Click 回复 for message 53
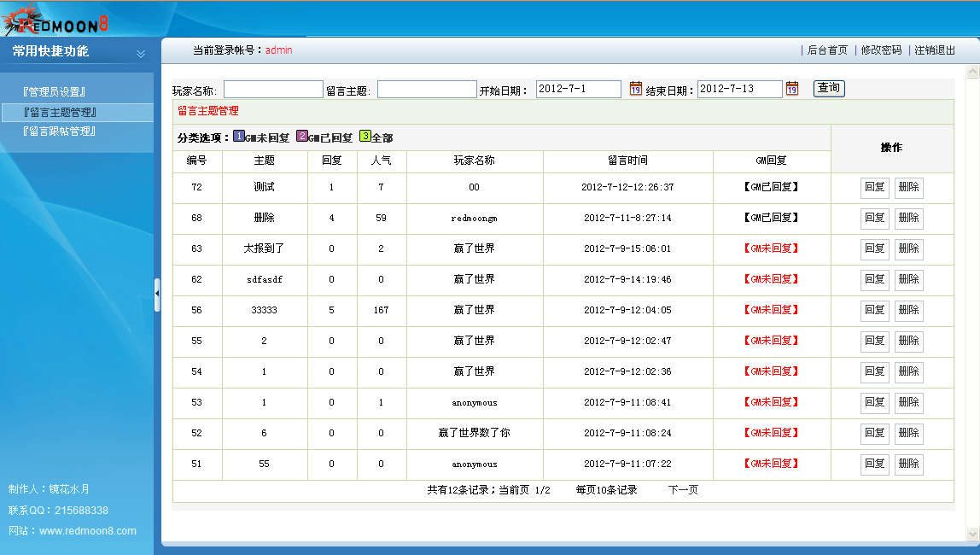The width and height of the screenshot is (980, 555). tap(875, 402)
